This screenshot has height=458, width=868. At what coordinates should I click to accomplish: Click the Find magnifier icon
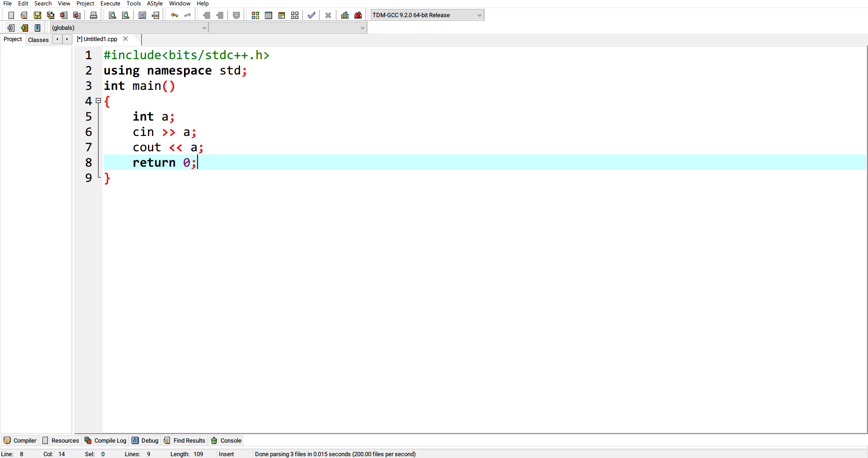(113, 15)
